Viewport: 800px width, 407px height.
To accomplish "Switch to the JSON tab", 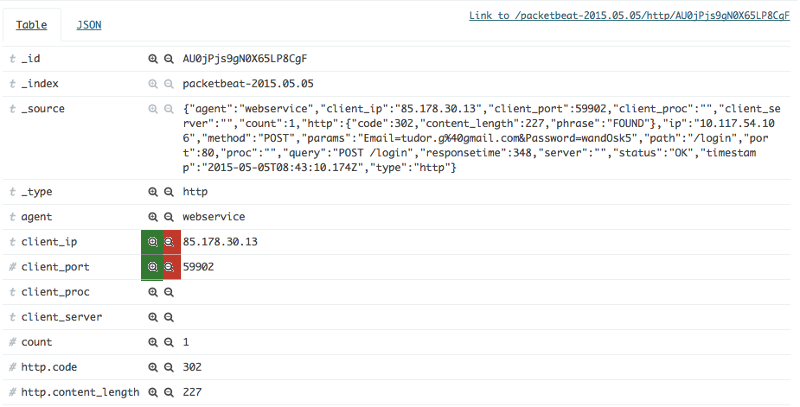I will pyautogui.click(x=89, y=24).
